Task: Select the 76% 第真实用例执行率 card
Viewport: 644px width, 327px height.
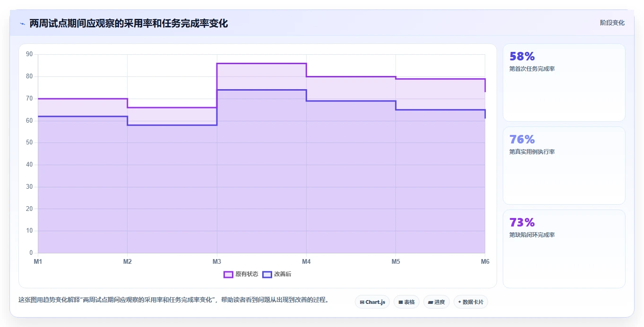Action: click(564, 166)
